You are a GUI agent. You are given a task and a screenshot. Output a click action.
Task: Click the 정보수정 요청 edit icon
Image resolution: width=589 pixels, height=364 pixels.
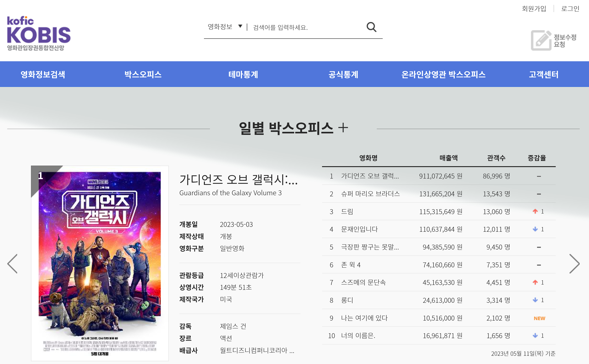pos(541,40)
